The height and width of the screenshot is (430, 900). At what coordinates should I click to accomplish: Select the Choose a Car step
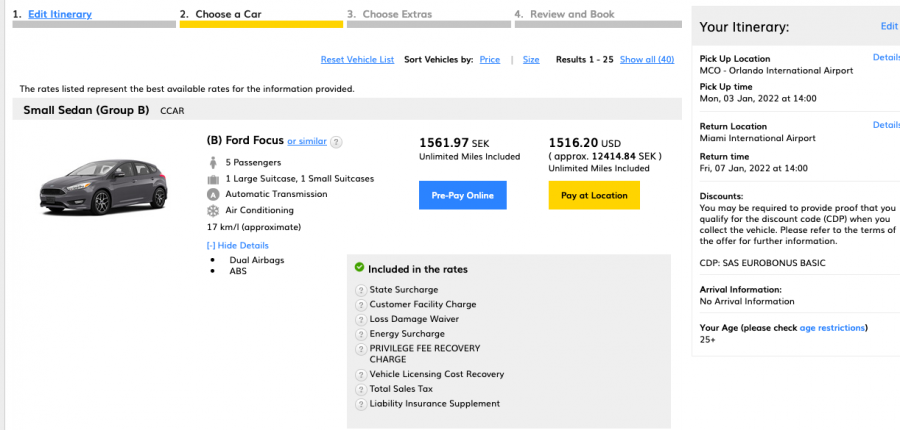[221, 14]
